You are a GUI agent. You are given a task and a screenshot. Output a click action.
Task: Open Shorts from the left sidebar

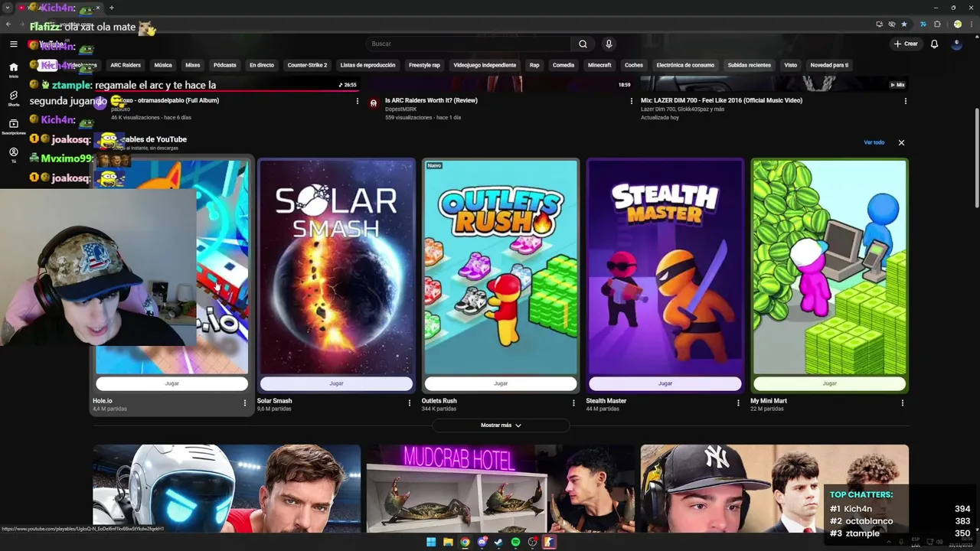13,98
